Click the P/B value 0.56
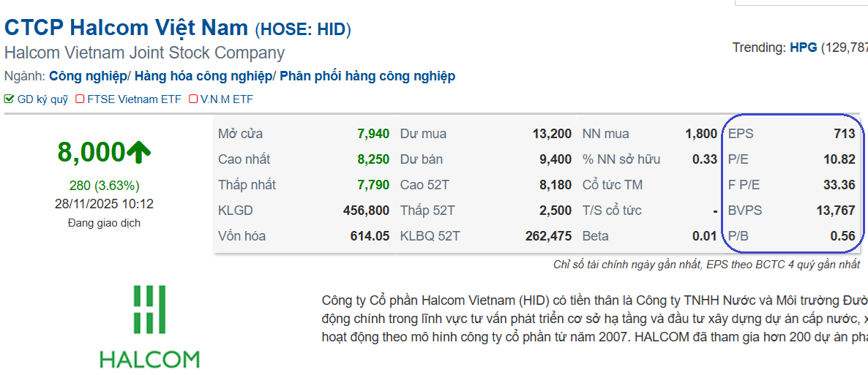Viewport: 868px width, 375px height. click(842, 236)
